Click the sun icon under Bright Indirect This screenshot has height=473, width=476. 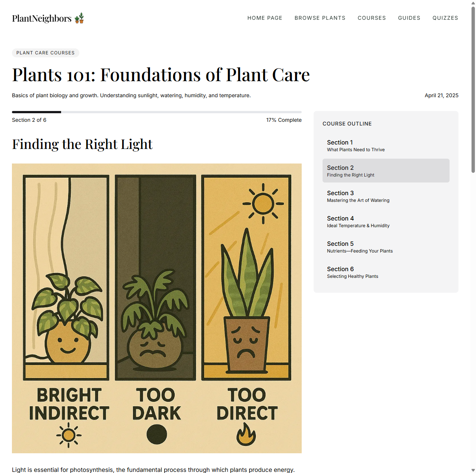click(69, 435)
